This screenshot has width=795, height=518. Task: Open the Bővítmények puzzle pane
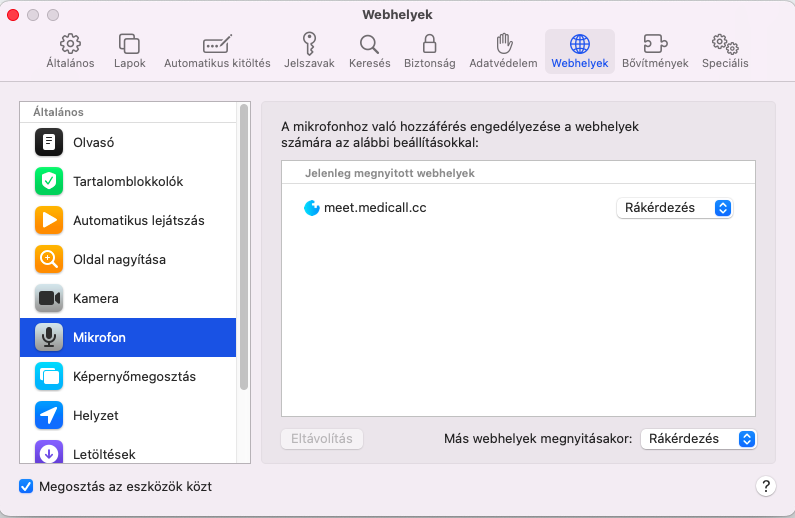(655, 51)
